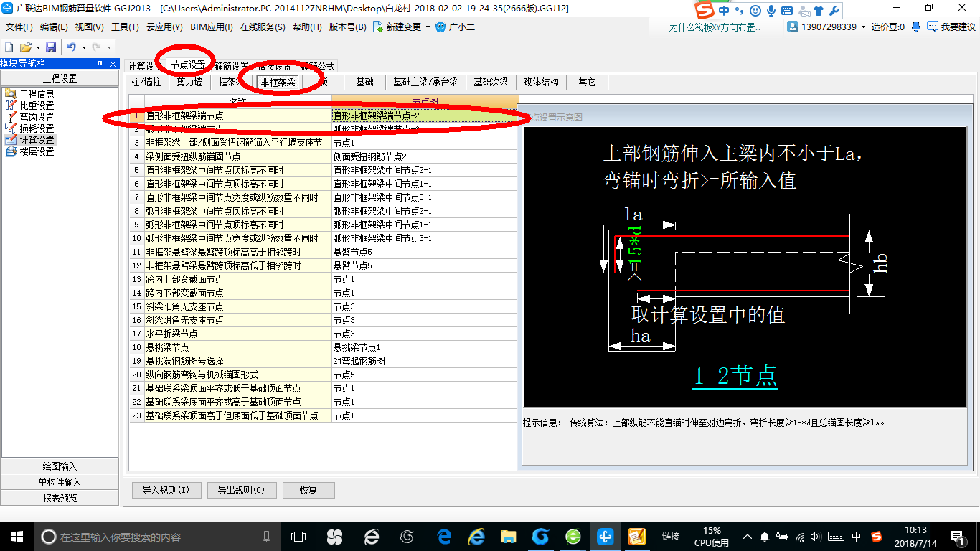The width and height of the screenshot is (980, 551).
Task: Open the 文件(F) menu
Action: 19,27
